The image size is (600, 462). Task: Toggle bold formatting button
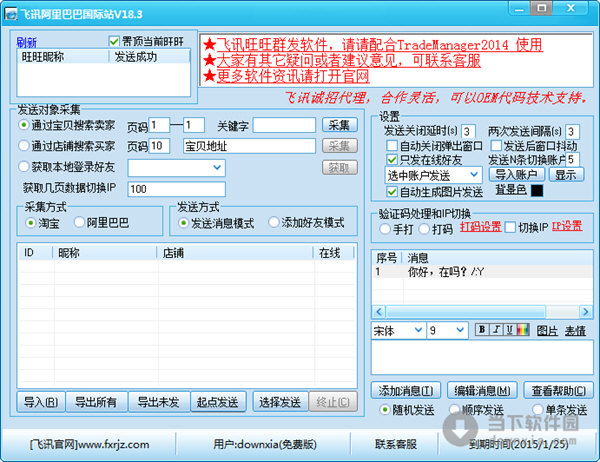click(482, 330)
